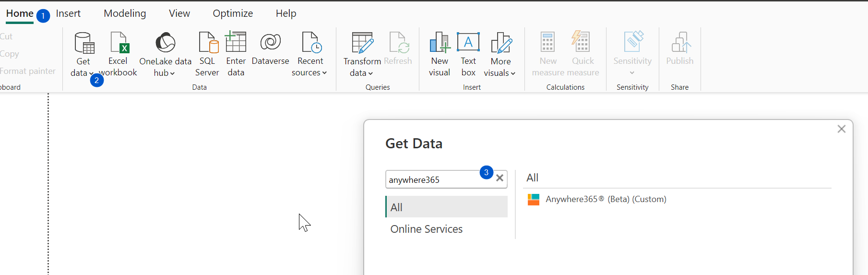Expand the Transform data dropdown arrow

tap(370, 73)
